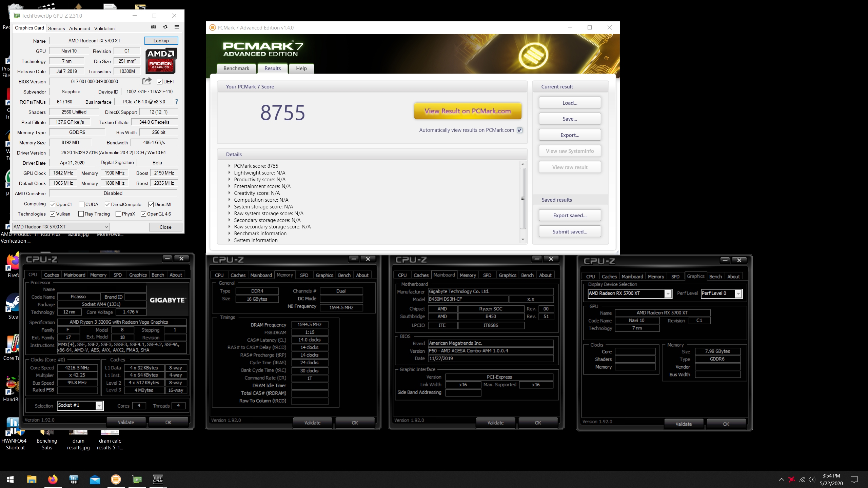The image size is (868, 488).
Task: Click the BIOS export share icon in GPU-Z
Action: click(x=147, y=81)
